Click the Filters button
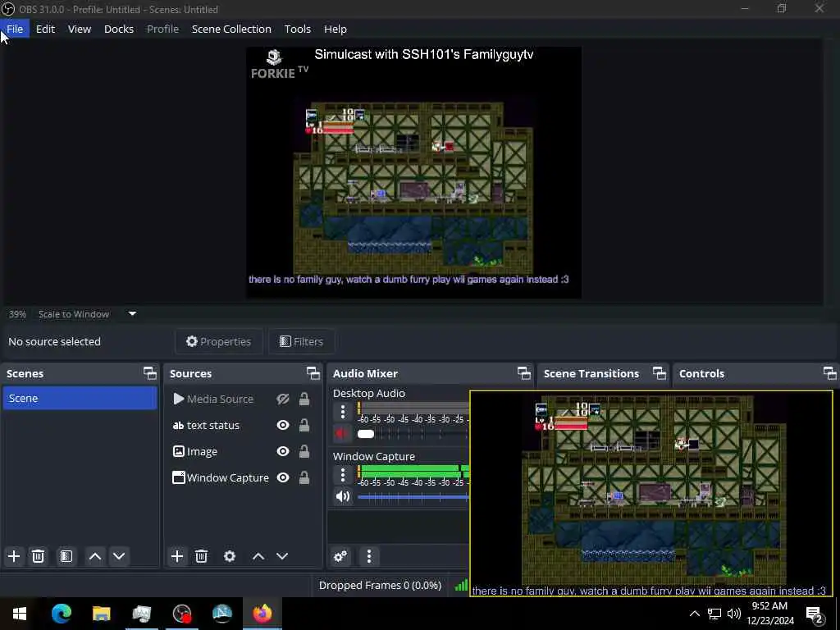The width and height of the screenshot is (840, 630). (302, 341)
